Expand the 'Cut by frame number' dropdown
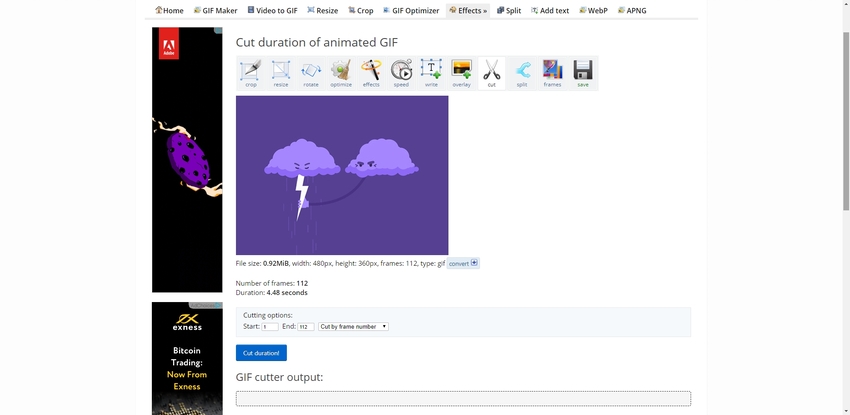 (353, 326)
